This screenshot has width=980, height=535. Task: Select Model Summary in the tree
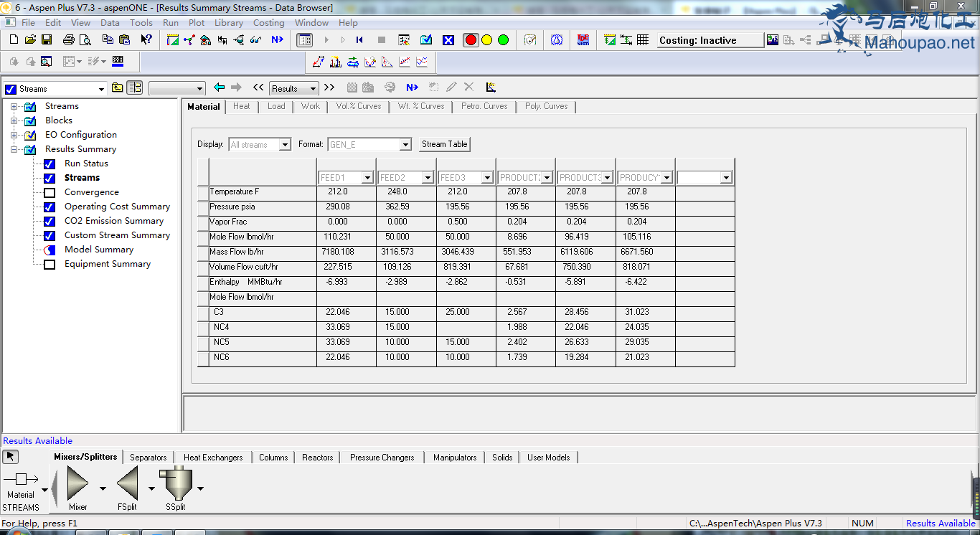coord(99,250)
